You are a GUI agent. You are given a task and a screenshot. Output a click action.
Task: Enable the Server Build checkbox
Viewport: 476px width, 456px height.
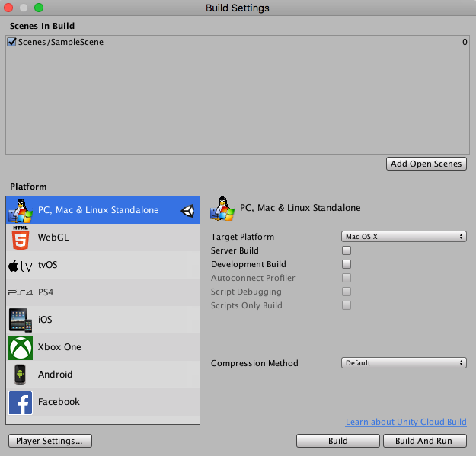tap(347, 250)
